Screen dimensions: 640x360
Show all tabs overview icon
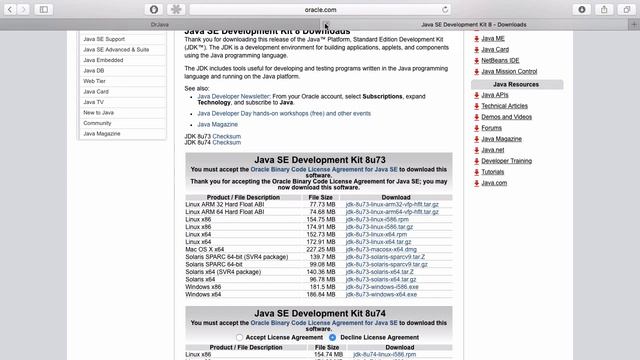627,9
